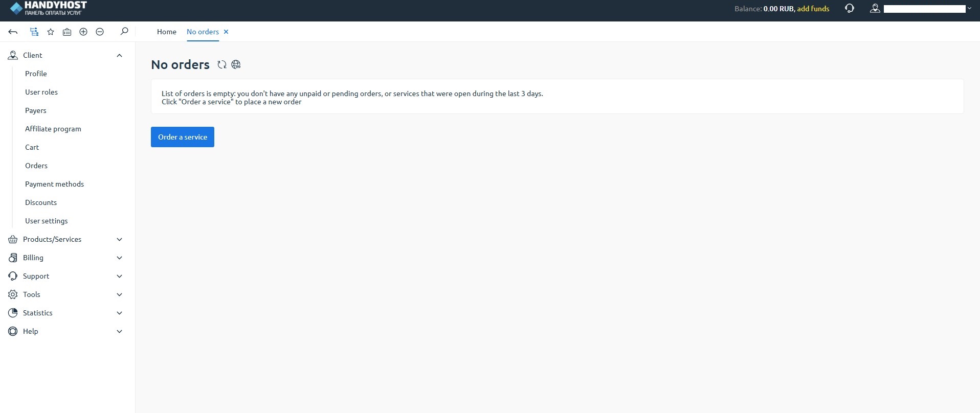Expand the Products/Services section
This screenshot has height=413, width=980.
pos(119,239)
